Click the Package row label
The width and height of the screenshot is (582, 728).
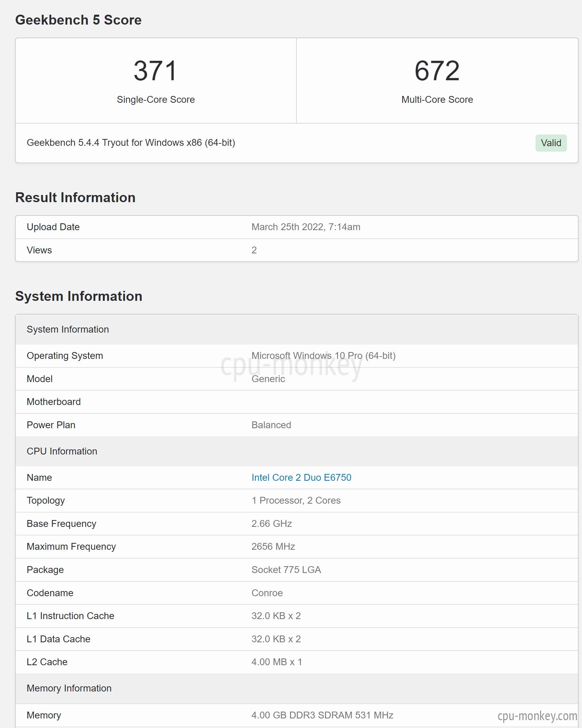(45, 570)
